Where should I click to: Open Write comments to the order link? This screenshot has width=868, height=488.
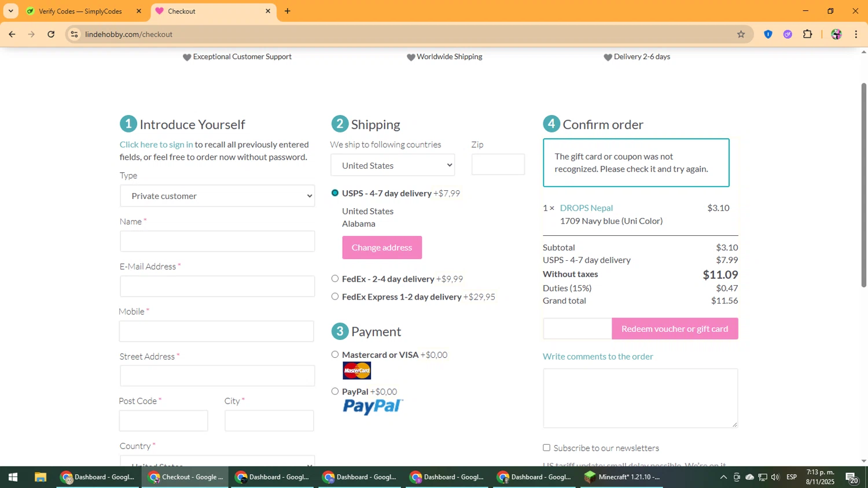point(598,357)
